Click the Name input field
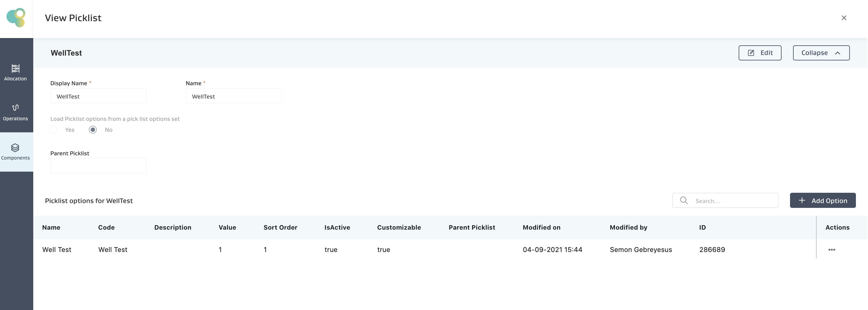This screenshot has height=310, width=868. (x=234, y=96)
